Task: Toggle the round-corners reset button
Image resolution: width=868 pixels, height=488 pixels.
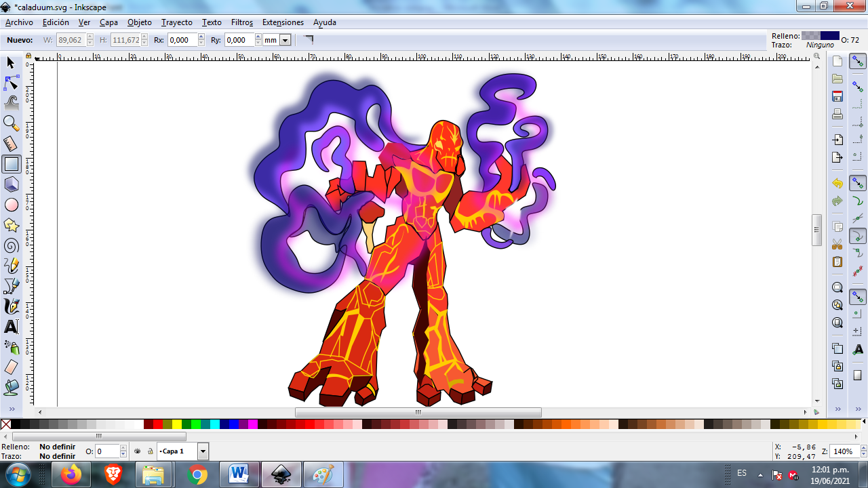Action: click(309, 40)
